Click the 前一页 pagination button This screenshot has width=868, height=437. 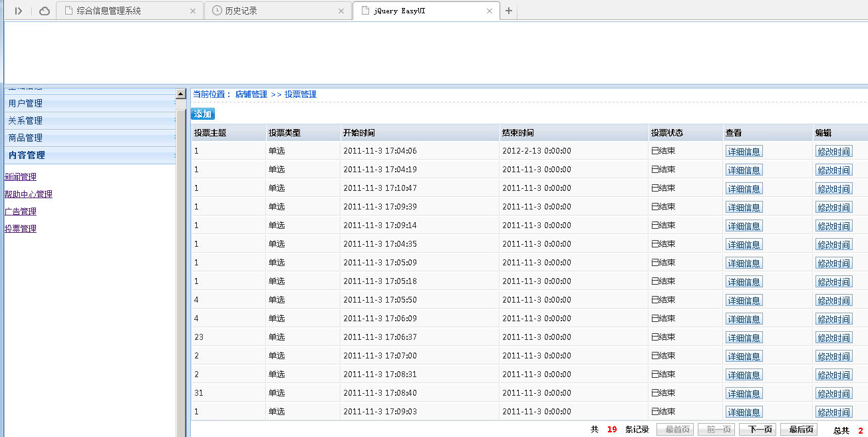716,430
